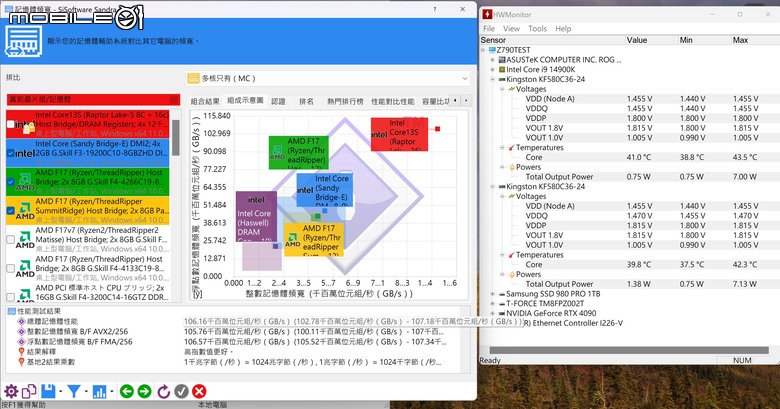This screenshot has height=409, width=780.
Task: Click the HWMonitor horizontal scrollbar
Action: coord(629,350)
